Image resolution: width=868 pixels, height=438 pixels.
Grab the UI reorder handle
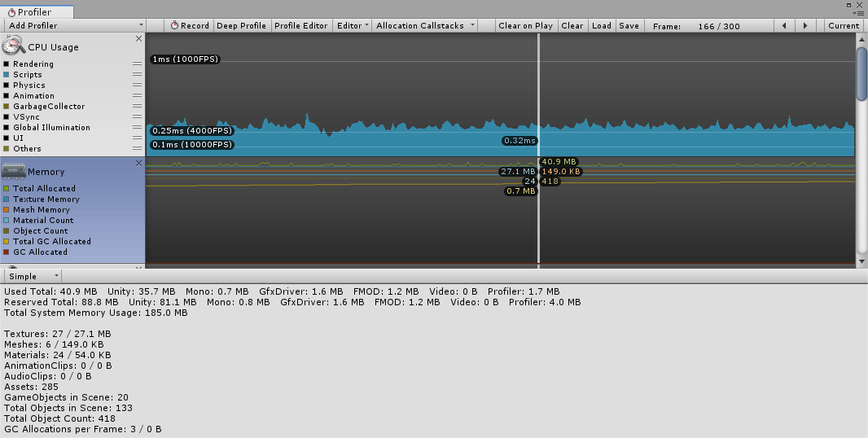(138, 138)
